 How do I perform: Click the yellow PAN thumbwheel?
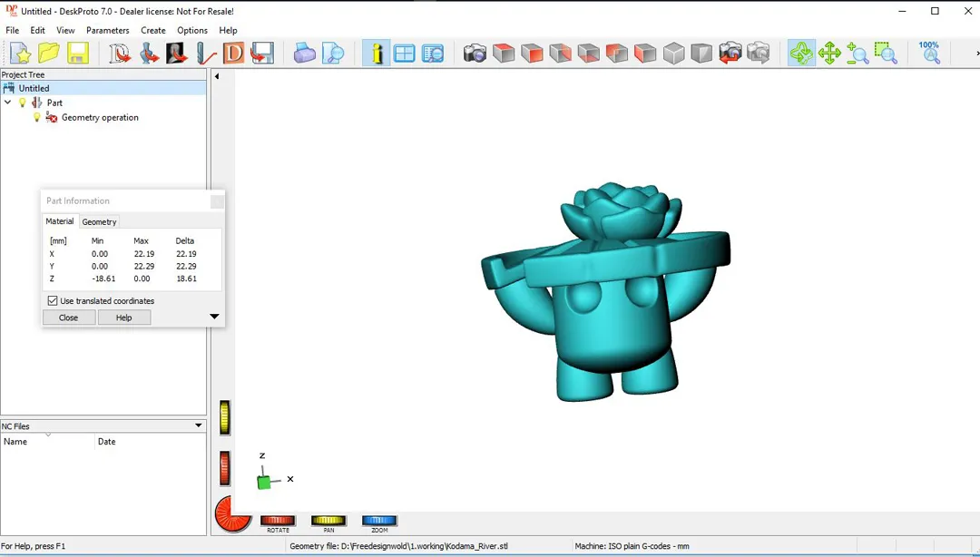click(x=328, y=521)
